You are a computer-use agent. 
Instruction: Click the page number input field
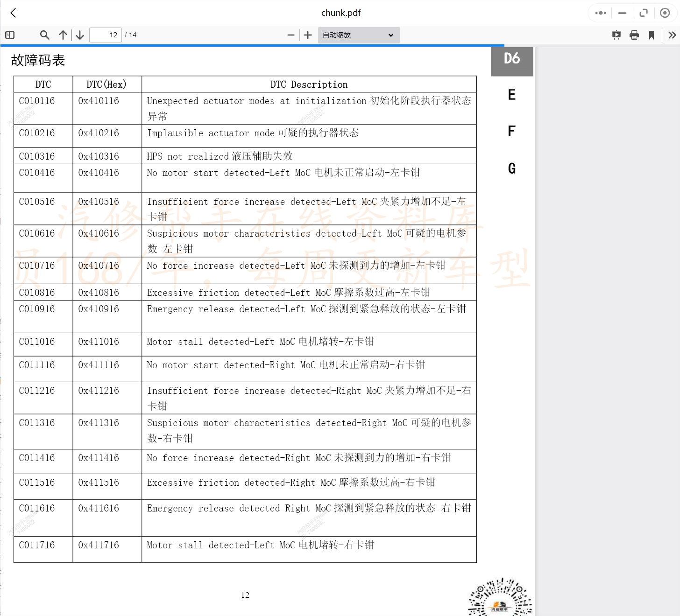point(106,35)
